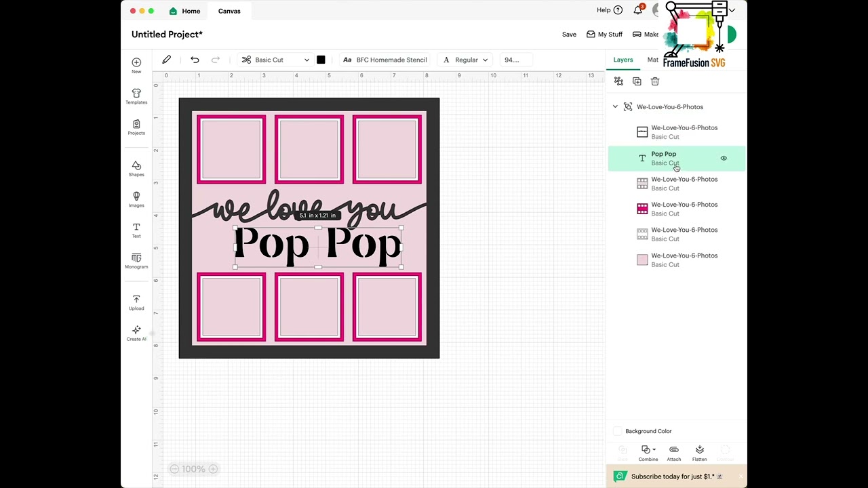Click the bottom-right photo frame on canvas
Image resolution: width=868 pixels, height=488 pixels.
[387, 307]
